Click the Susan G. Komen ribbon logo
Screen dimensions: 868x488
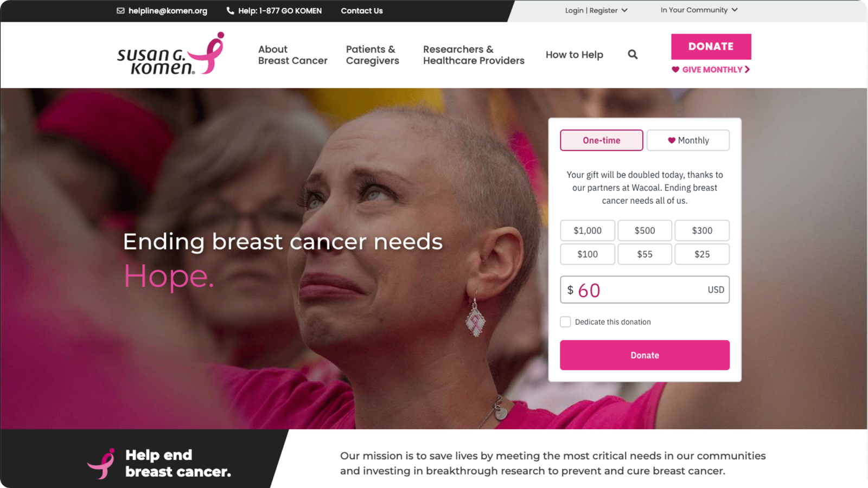[171, 53]
